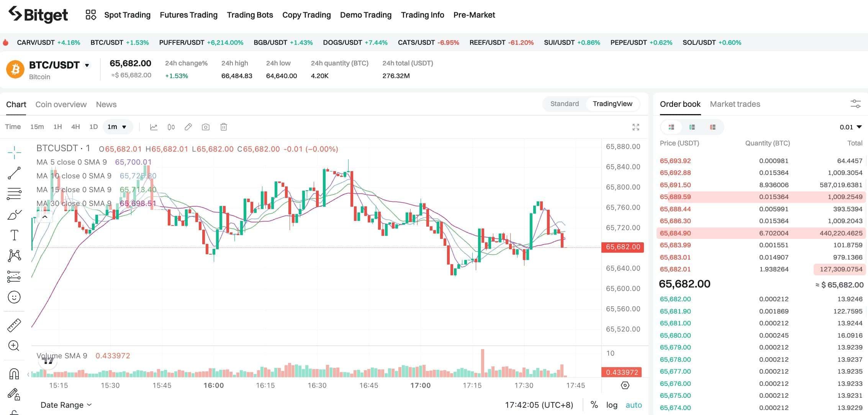
Task: Open Date Range expander at chart bottom
Action: pos(66,404)
